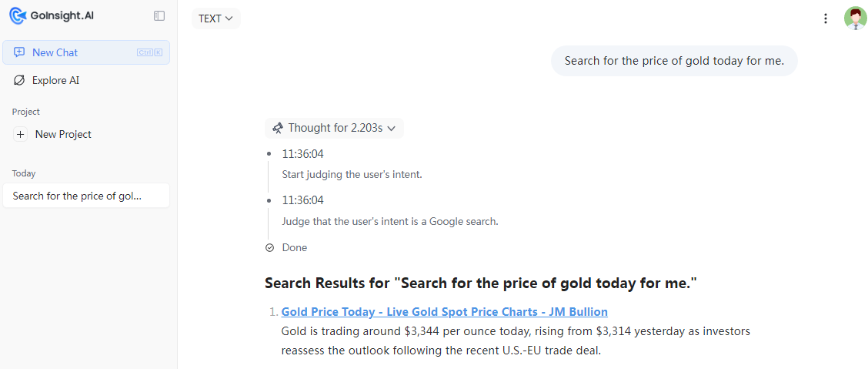The image size is (868, 369).
Task: Click the Done checkmark icon
Action: (x=269, y=247)
